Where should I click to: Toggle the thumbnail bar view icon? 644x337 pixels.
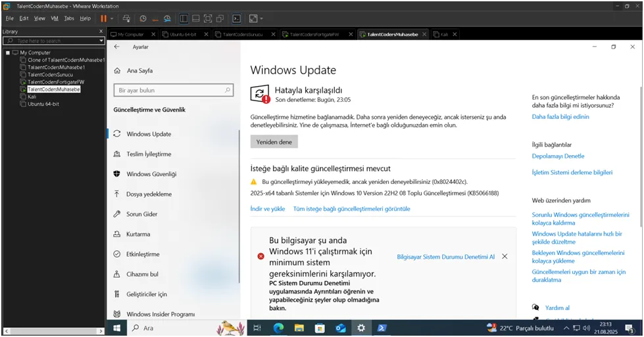[x=196, y=18]
